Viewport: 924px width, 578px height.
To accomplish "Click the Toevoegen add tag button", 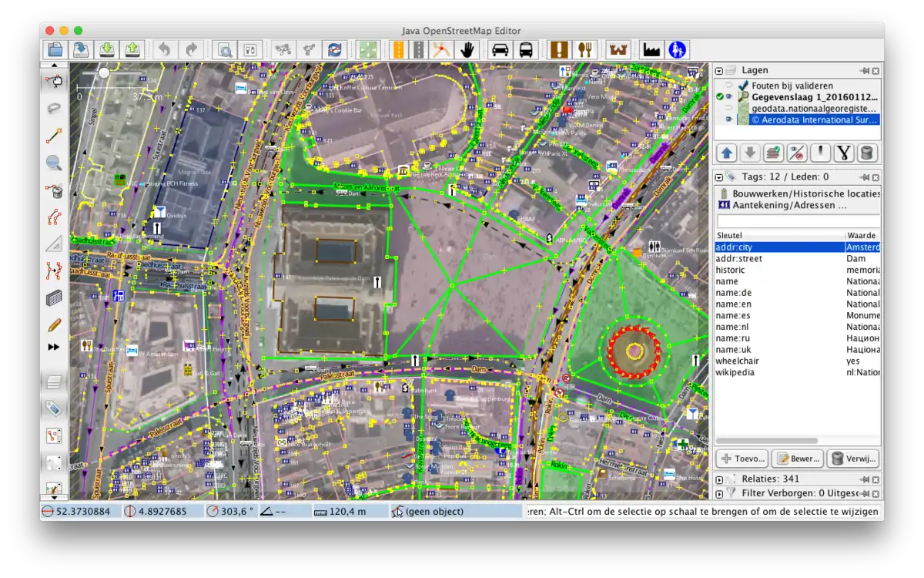I will click(742, 459).
